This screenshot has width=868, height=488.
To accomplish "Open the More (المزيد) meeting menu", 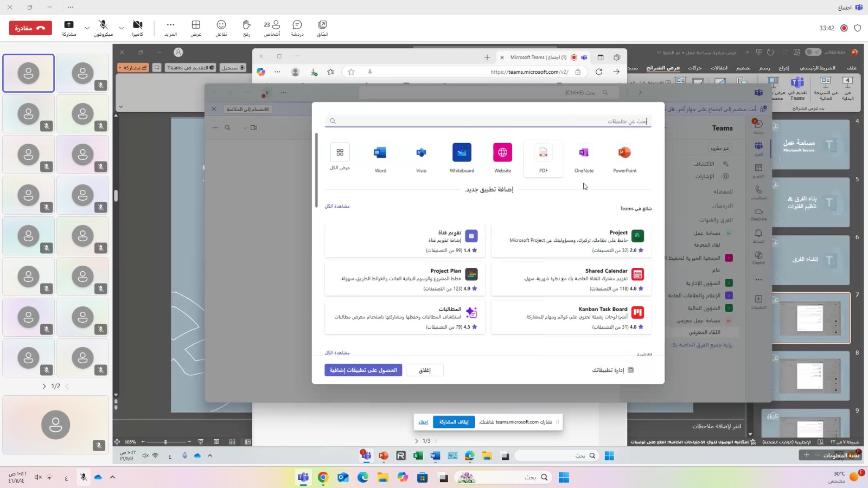I will [170, 28].
